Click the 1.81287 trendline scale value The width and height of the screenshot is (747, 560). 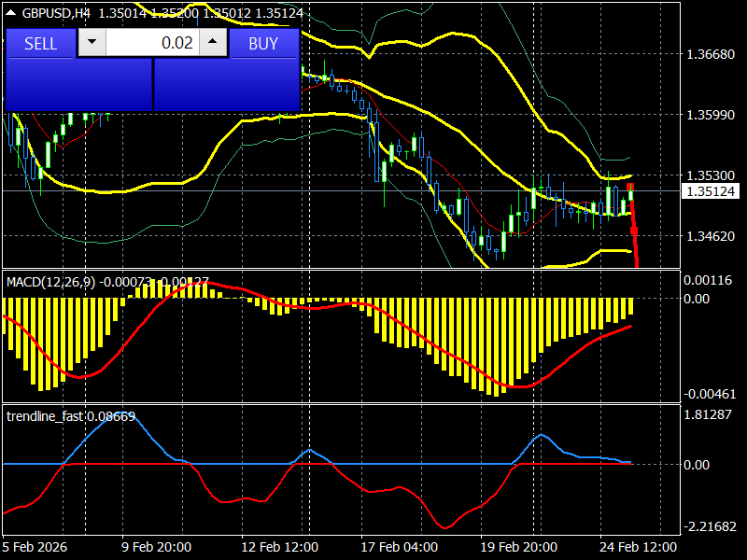[708, 414]
